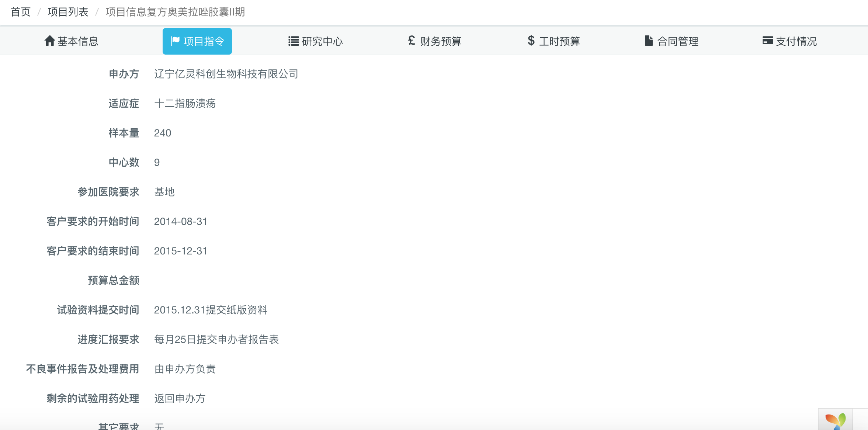Click start date 2014-08-31
Viewport: 868px width, 430px height.
(x=181, y=221)
